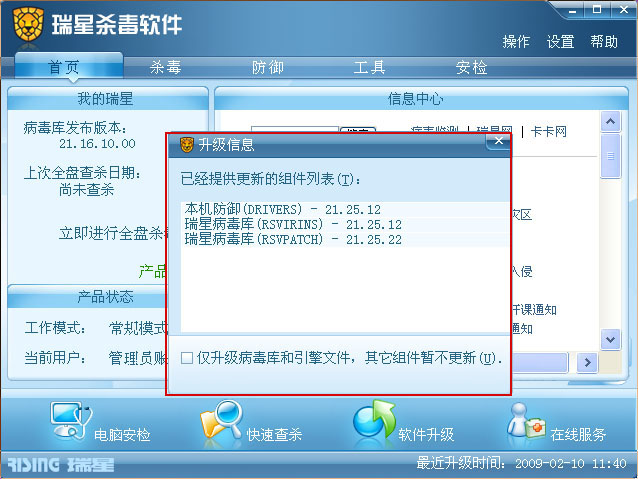The width and height of the screenshot is (638, 479).
Task: Open the 工具 tab
Action: click(x=369, y=67)
